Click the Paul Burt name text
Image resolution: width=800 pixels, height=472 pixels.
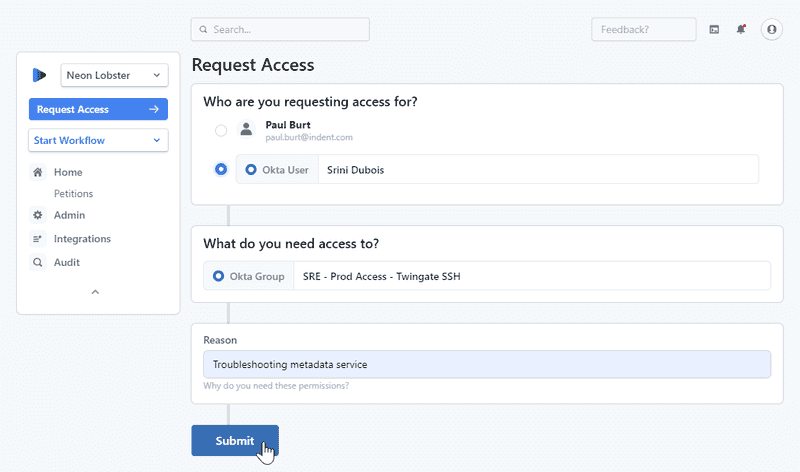288,125
